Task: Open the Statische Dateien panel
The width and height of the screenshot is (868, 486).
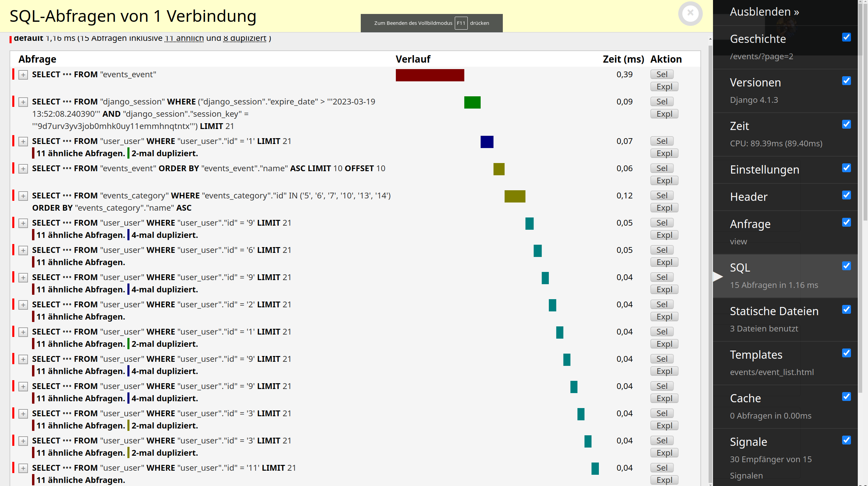Action: [x=774, y=311]
